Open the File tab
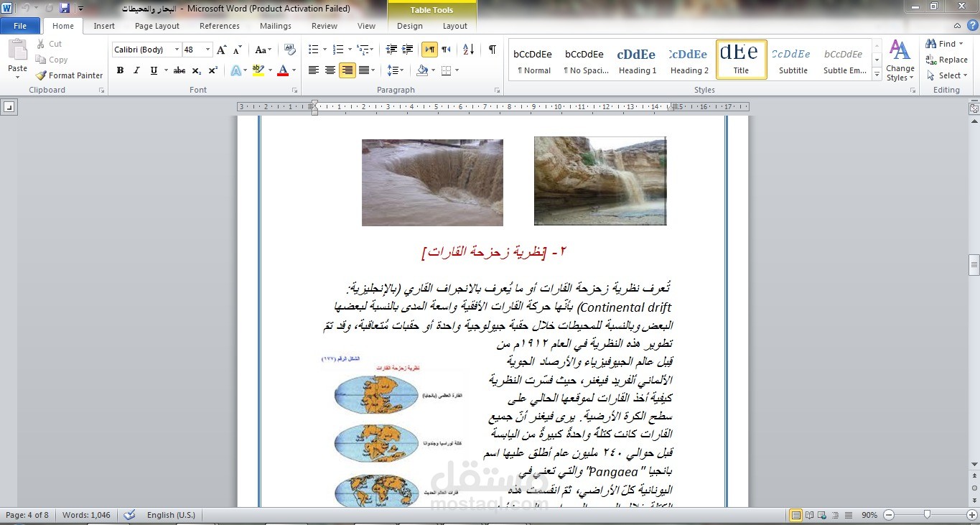 (20, 26)
